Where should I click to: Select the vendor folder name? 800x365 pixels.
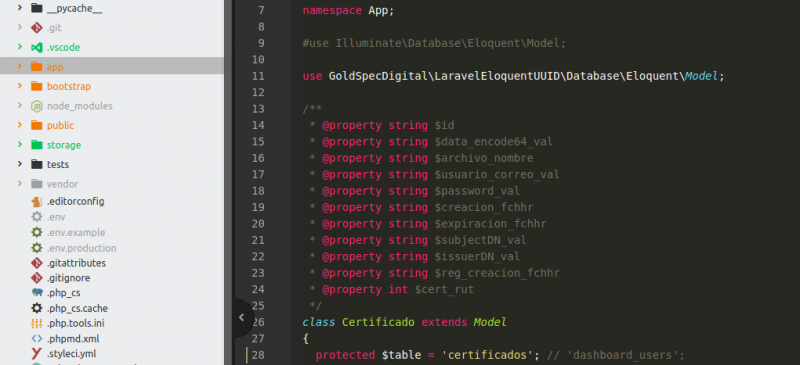point(62,184)
